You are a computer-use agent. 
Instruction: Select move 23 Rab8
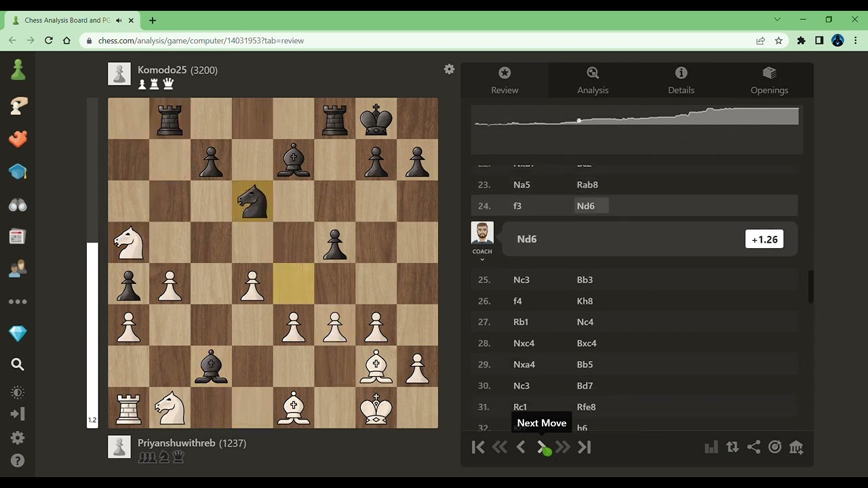pyautogui.click(x=587, y=184)
